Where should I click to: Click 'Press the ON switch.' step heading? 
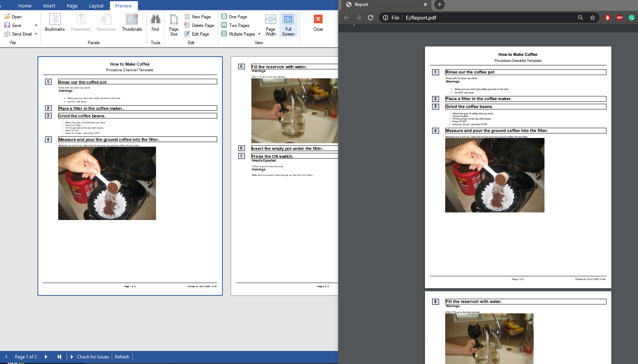pyautogui.click(x=273, y=156)
